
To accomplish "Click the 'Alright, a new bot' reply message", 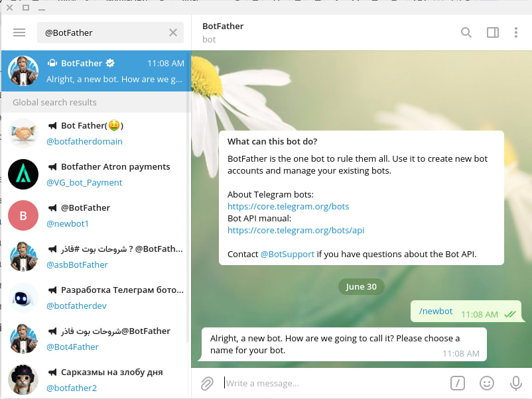I will 343,344.
